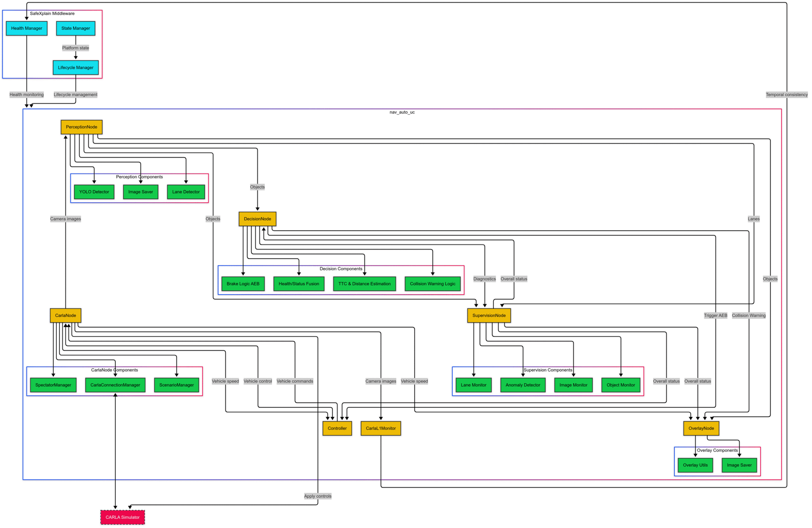Click the ScenarioManager component
Viewport: 812px width, 528px height.
pyautogui.click(x=177, y=385)
